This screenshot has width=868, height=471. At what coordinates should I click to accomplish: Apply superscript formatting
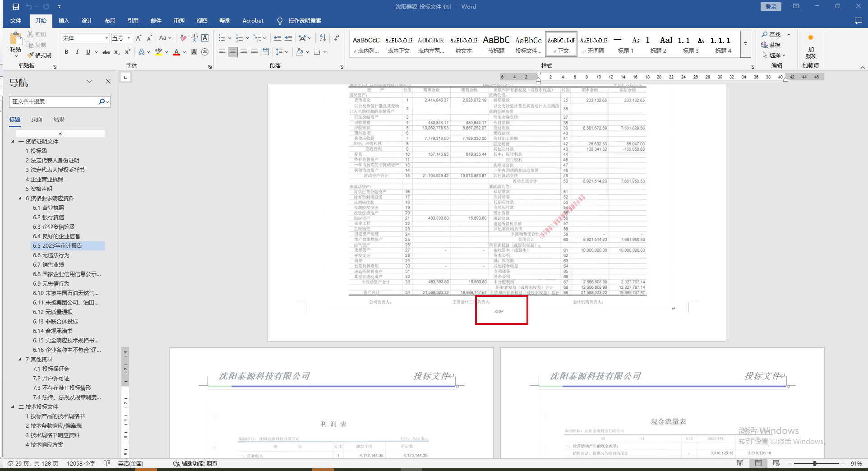tap(128, 52)
